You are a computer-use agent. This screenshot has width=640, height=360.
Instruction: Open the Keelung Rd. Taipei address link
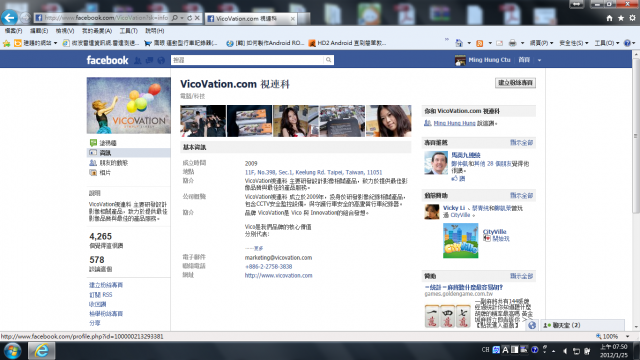coord(313,172)
